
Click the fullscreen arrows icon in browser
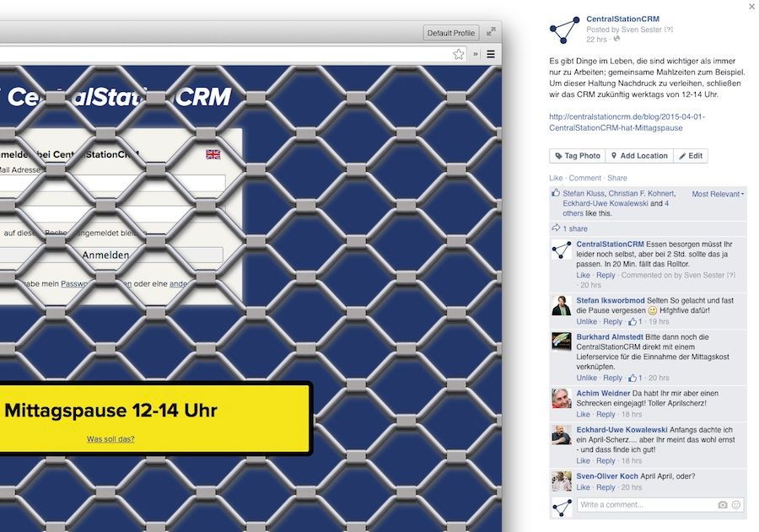[x=491, y=32]
